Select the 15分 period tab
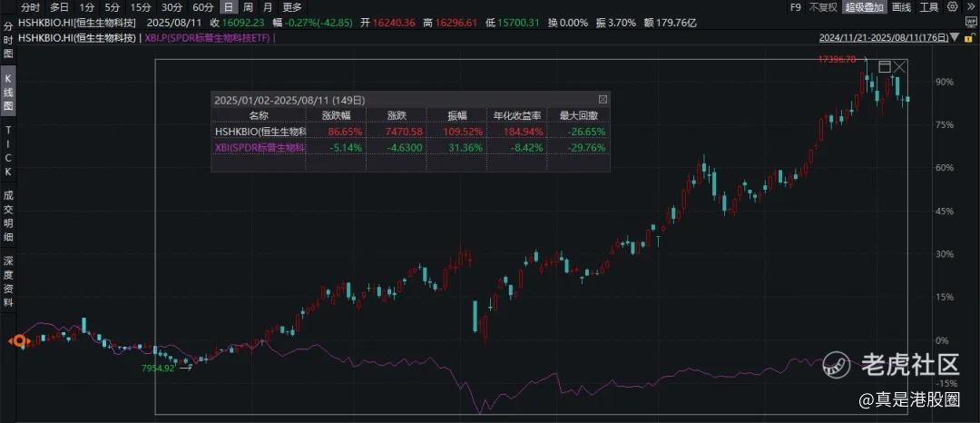The image size is (980, 423). coord(140,7)
